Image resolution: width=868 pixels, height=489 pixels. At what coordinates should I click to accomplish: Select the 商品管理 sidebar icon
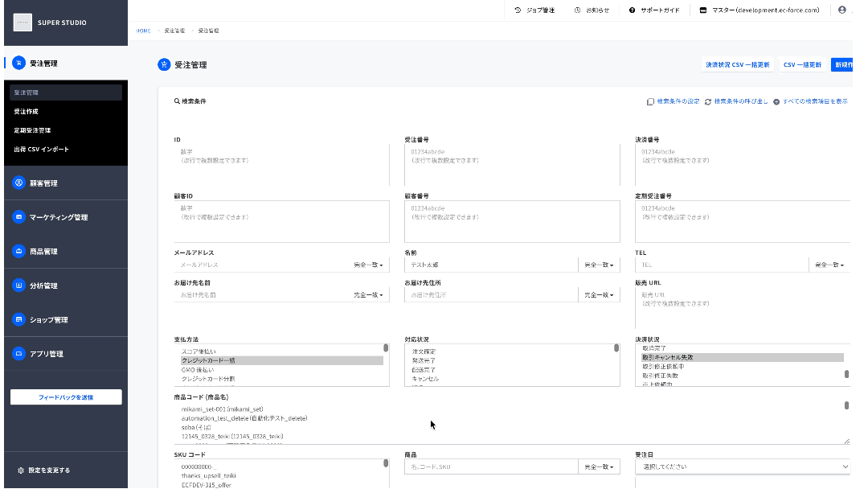coord(18,252)
